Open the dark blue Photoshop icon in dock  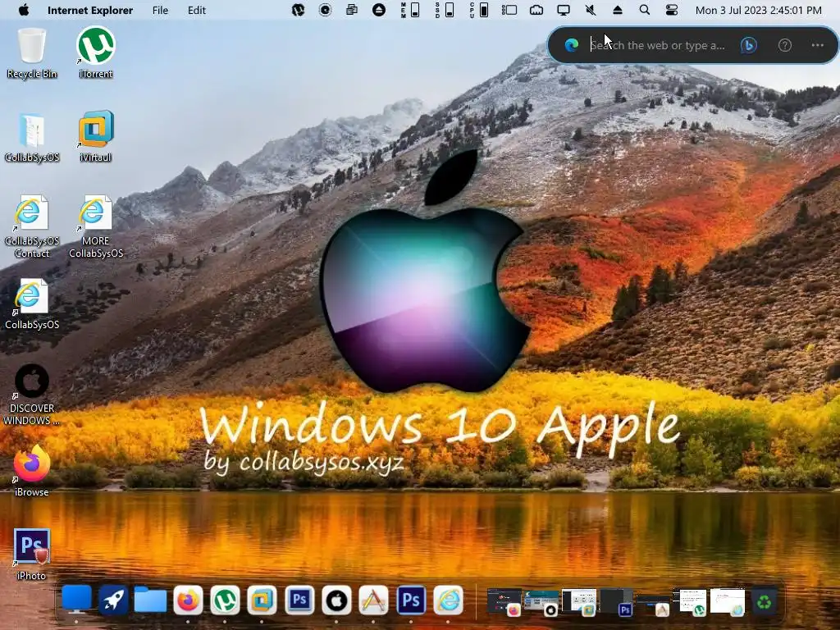tap(411, 600)
